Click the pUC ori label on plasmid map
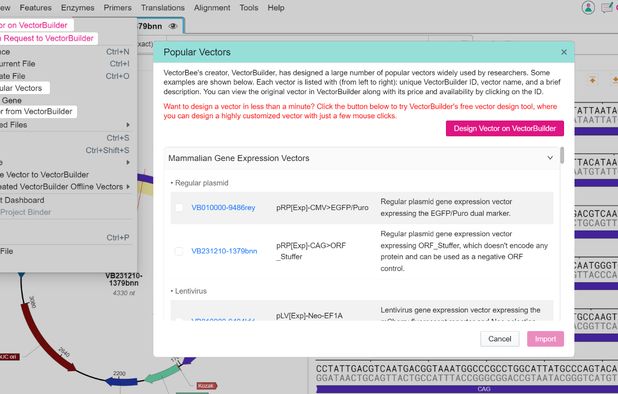This screenshot has width=618, height=394. point(9,357)
